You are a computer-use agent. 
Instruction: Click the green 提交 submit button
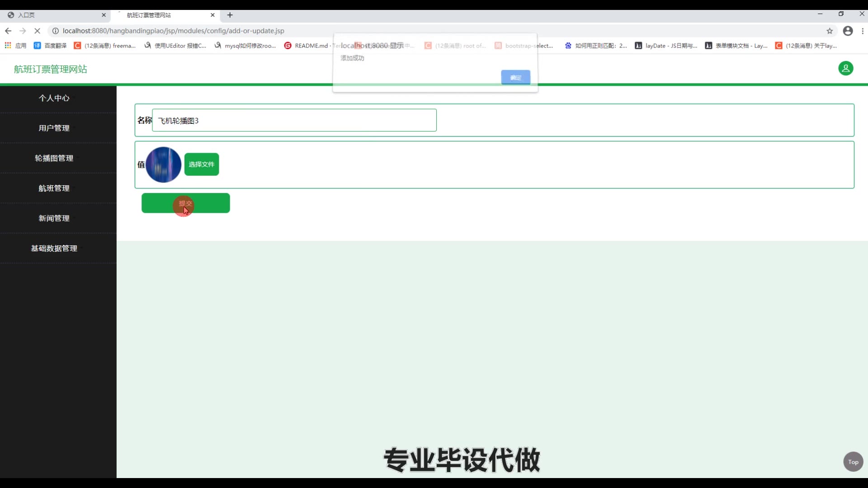point(185,203)
